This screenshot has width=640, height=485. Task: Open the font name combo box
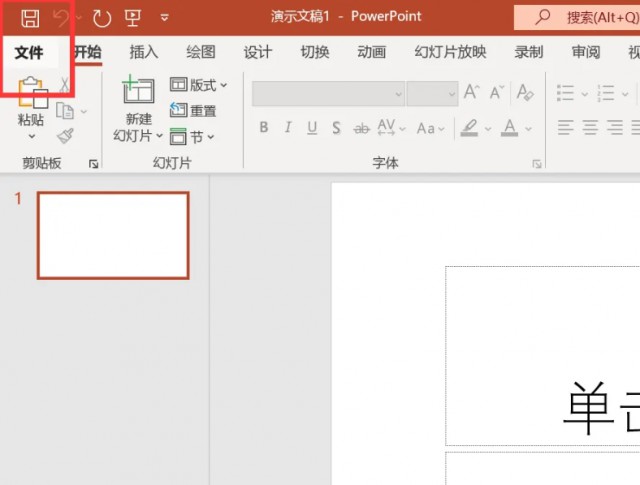[x=329, y=93]
